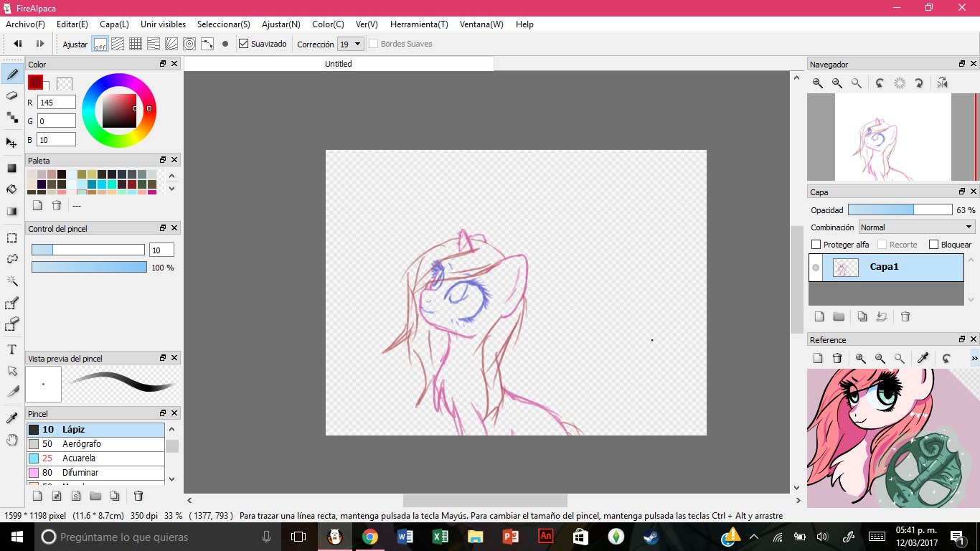The image size is (980, 551).
Task: Open the Combinación blend mode dropdown
Action: [917, 227]
